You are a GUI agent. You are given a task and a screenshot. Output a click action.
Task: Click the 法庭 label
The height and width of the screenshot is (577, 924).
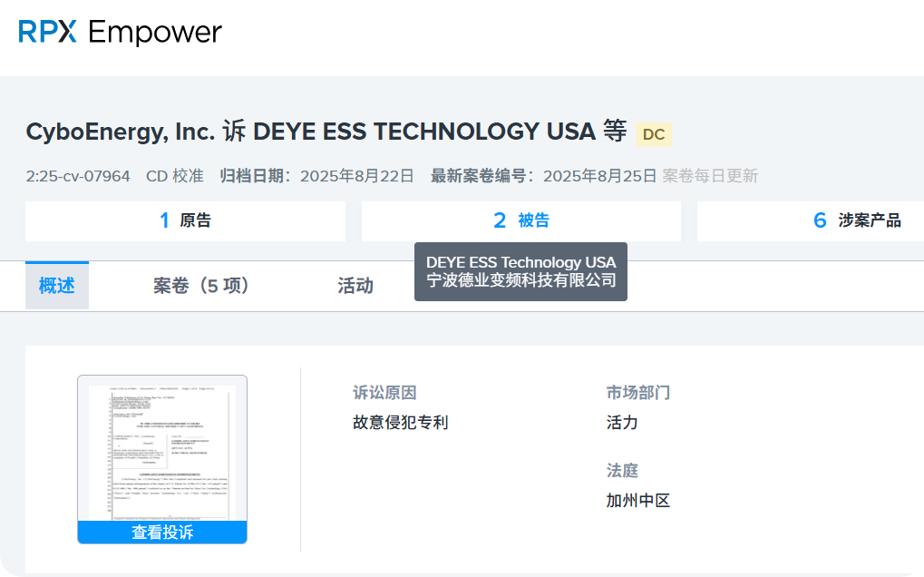click(x=622, y=470)
